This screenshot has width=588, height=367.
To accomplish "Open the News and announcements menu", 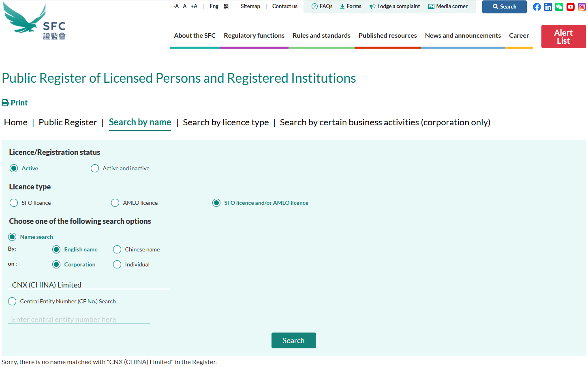I will [x=463, y=36].
